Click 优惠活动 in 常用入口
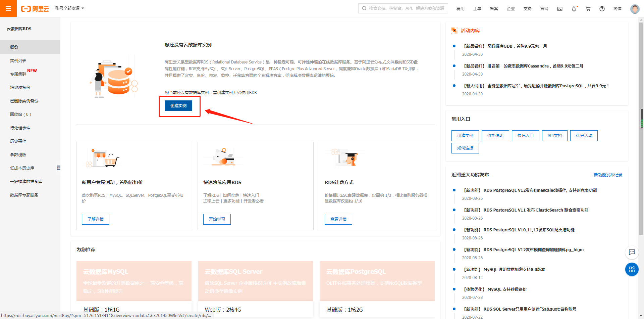The width and height of the screenshot is (644, 319). pyautogui.click(x=584, y=136)
